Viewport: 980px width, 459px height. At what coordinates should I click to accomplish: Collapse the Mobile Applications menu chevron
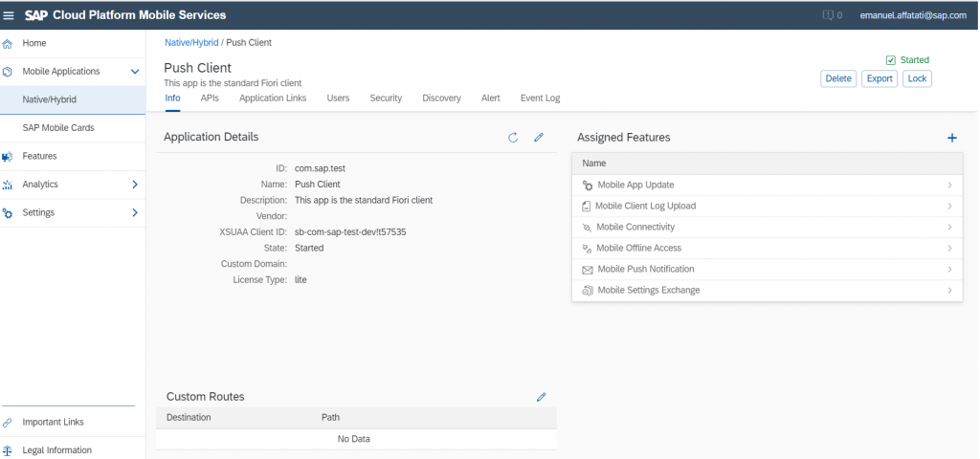(134, 72)
